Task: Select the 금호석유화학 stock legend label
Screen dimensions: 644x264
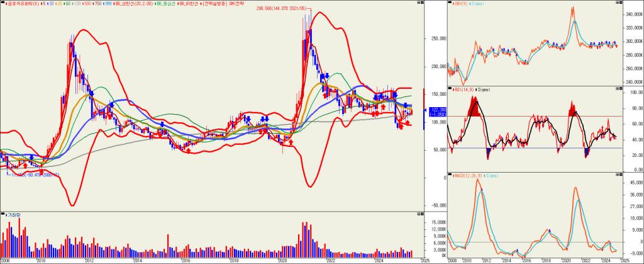Action: coord(23,3)
